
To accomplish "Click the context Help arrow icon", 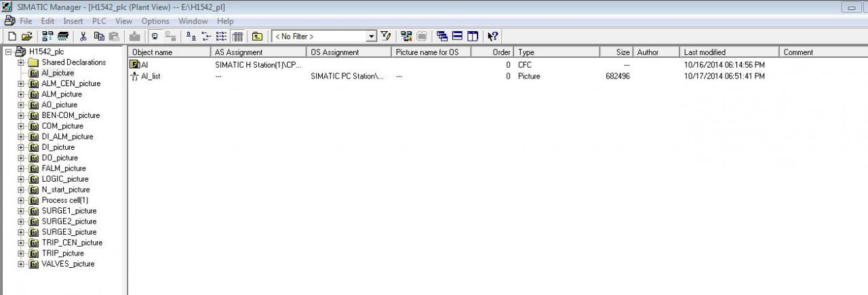I will [493, 36].
